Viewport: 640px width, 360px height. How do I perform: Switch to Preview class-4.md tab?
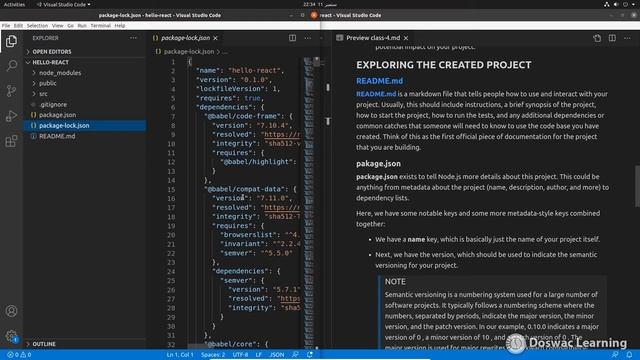[373, 38]
